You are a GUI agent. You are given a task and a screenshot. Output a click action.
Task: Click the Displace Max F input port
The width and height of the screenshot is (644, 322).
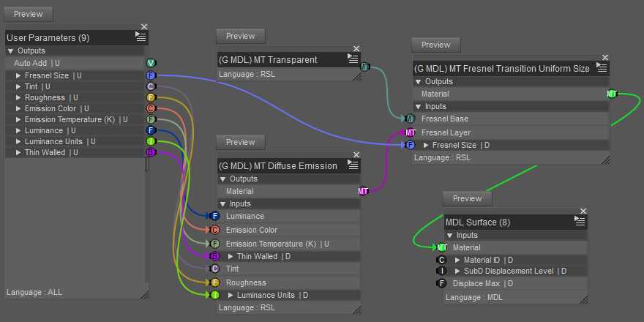441,283
